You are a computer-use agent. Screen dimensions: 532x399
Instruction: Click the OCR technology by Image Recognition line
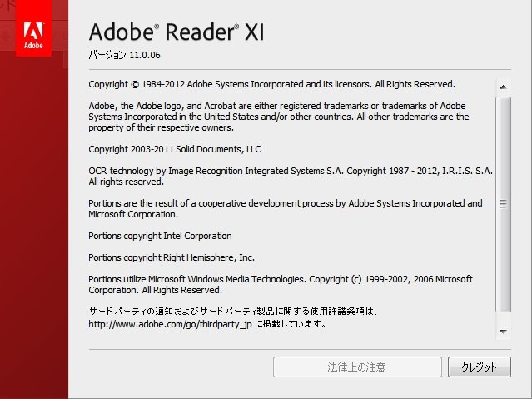291,171
